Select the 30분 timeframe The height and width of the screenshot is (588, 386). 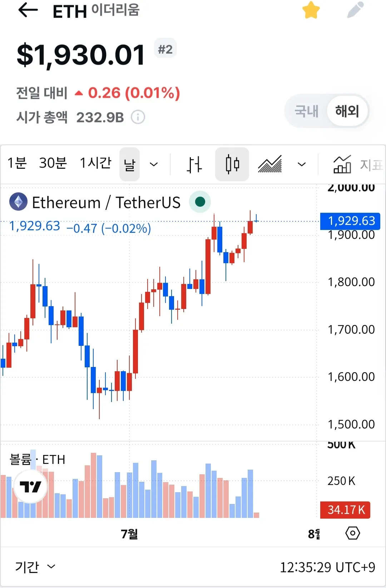[53, 163]
